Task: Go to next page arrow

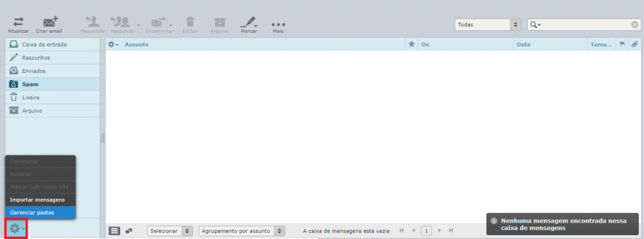Action: pyautogui.click(x=440, y=231)
